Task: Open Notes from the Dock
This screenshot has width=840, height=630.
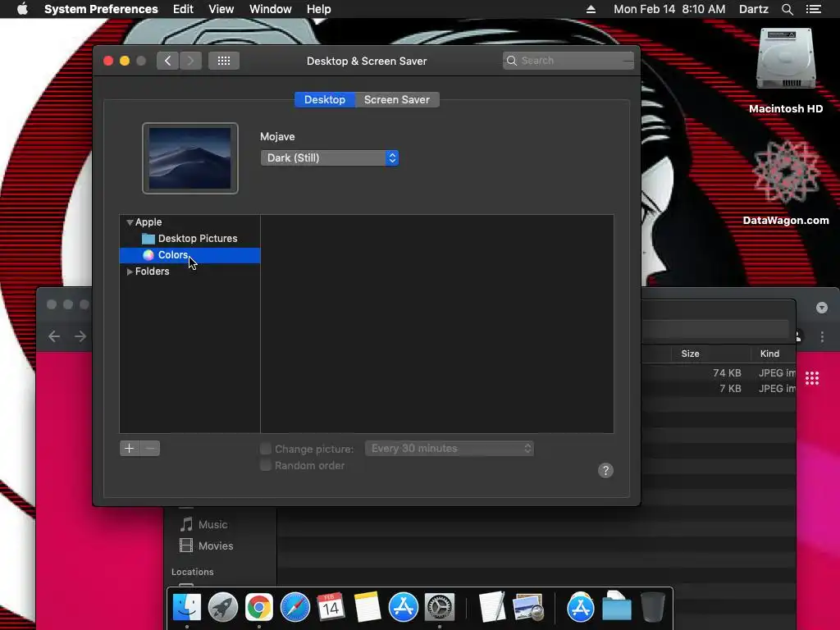Action: (x=367, y=608)
